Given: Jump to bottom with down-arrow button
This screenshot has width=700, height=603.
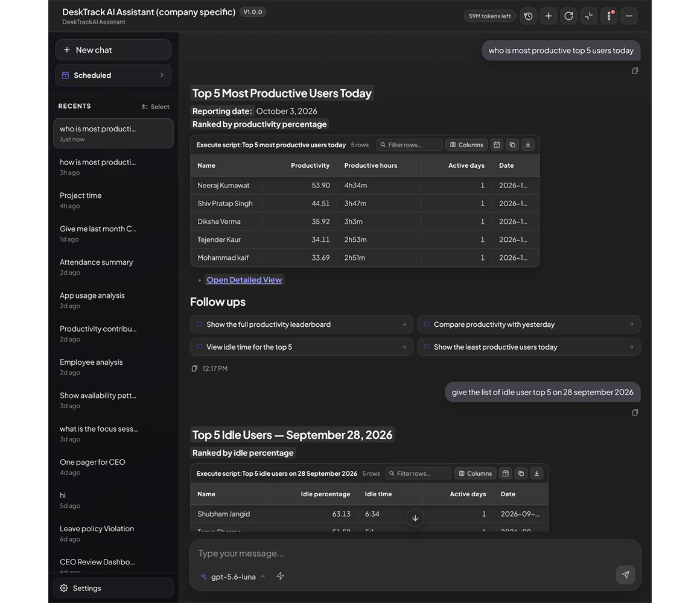Looking at the screenshot, I should [x=415, y=518].
